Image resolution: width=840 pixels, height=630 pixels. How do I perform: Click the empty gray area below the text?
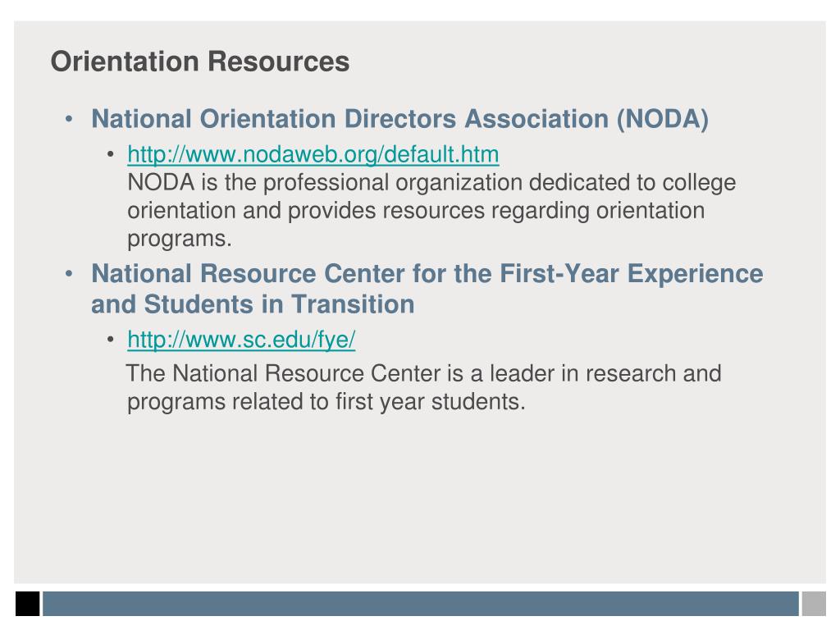(420, 498)
